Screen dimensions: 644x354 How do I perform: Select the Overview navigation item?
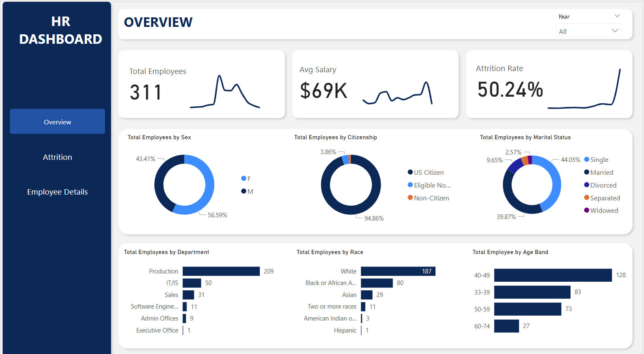[x=57, y=121]
